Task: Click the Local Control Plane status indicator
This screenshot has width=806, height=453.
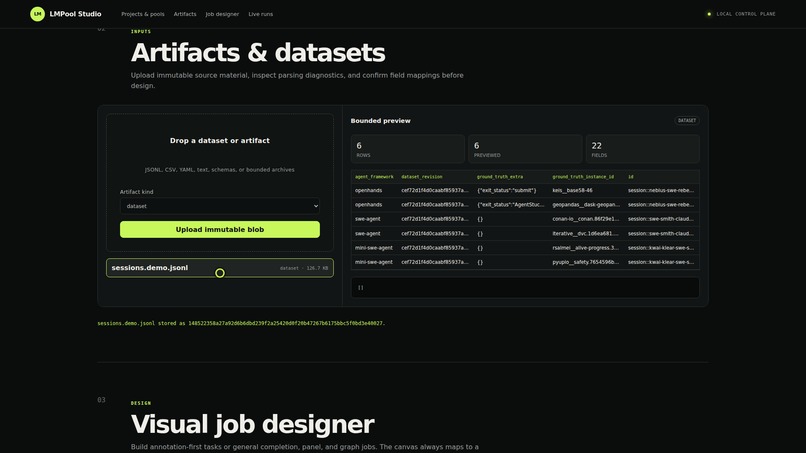Action: click(741, 14)
